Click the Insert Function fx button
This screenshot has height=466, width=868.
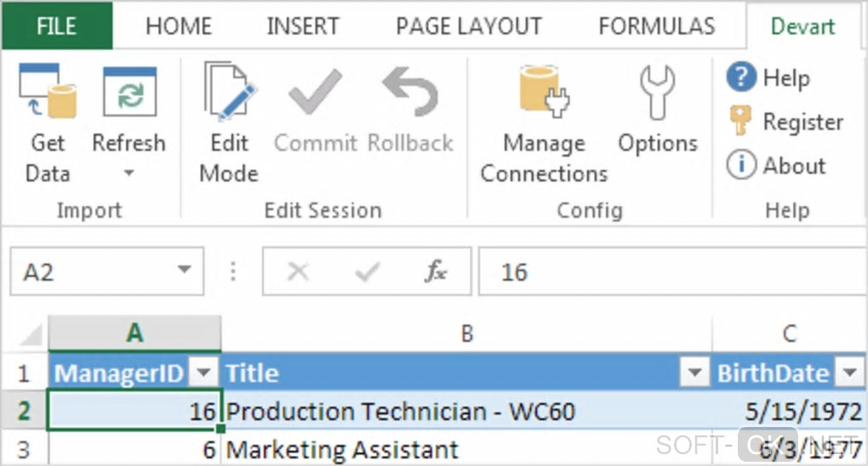pos(436,272)
